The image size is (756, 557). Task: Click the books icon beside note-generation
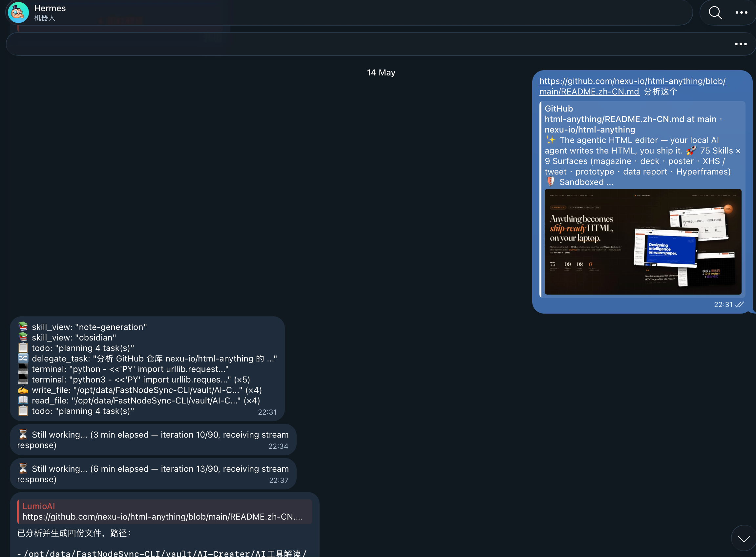(23, 326)
